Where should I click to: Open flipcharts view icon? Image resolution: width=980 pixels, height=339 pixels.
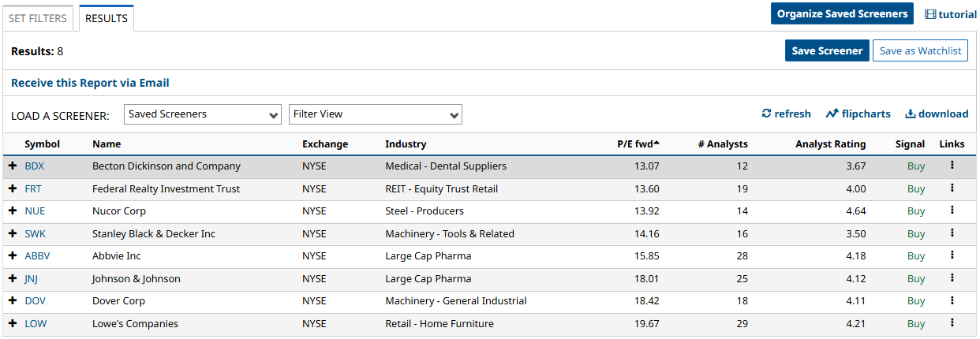(x=832, y=114)
